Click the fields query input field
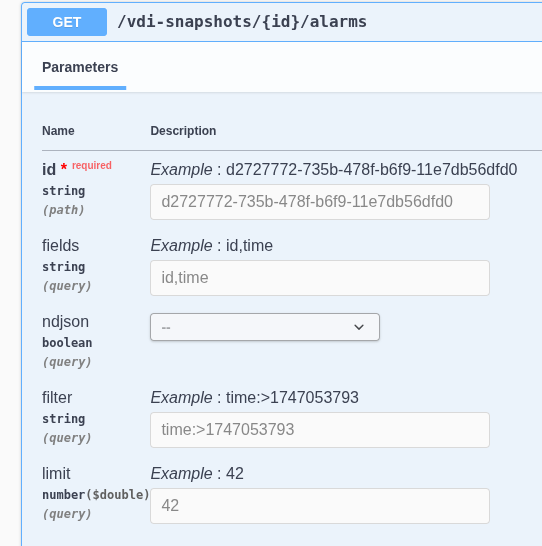 320,278
